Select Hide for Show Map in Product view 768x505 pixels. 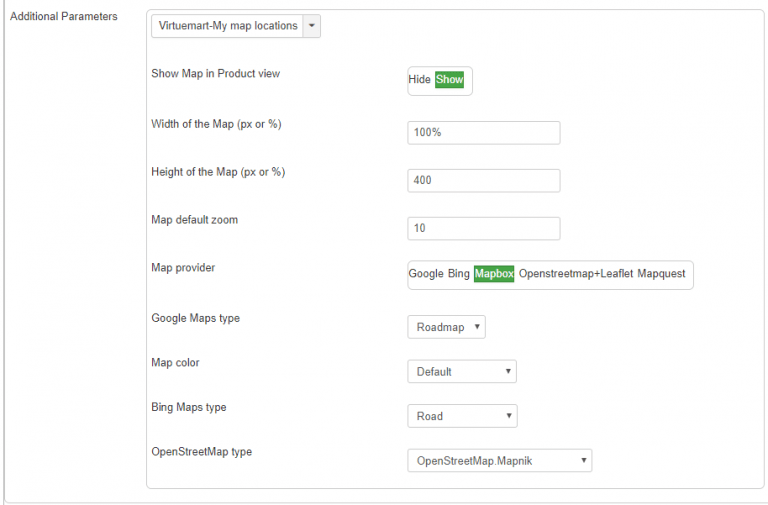point(419,80)
